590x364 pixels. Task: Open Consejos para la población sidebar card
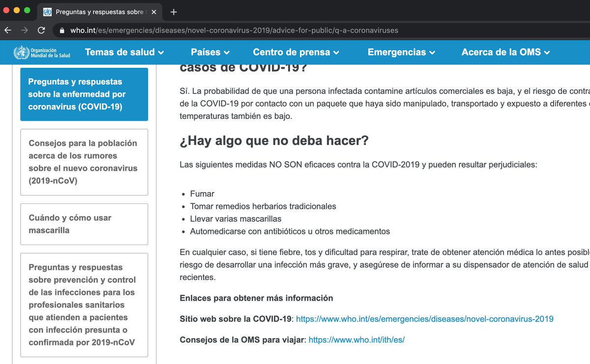[84, 162]
